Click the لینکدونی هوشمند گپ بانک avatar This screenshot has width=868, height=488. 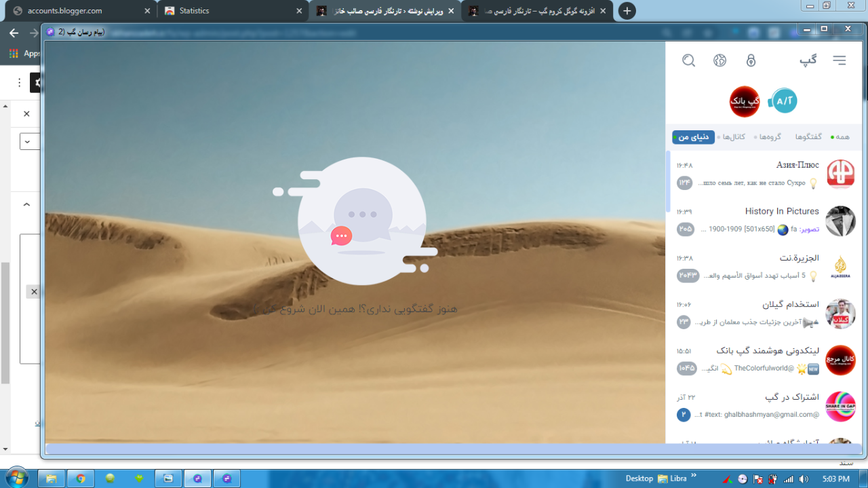(x=840, y=360)
